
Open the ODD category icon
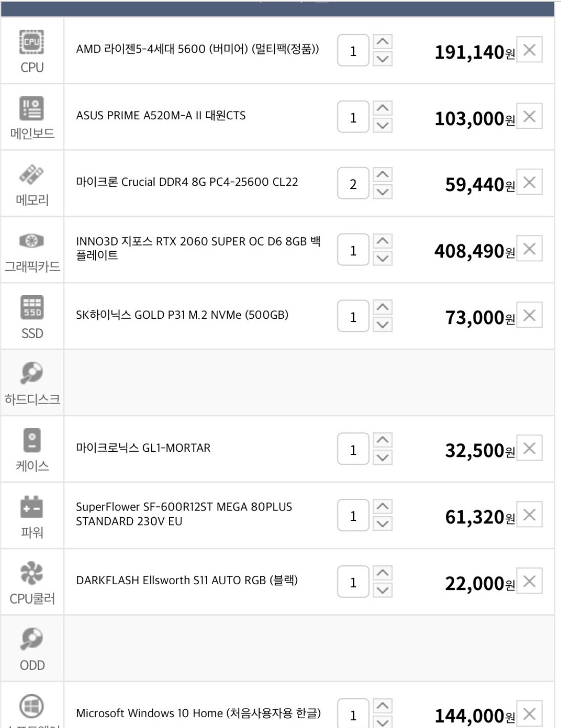tap(32, 639)
